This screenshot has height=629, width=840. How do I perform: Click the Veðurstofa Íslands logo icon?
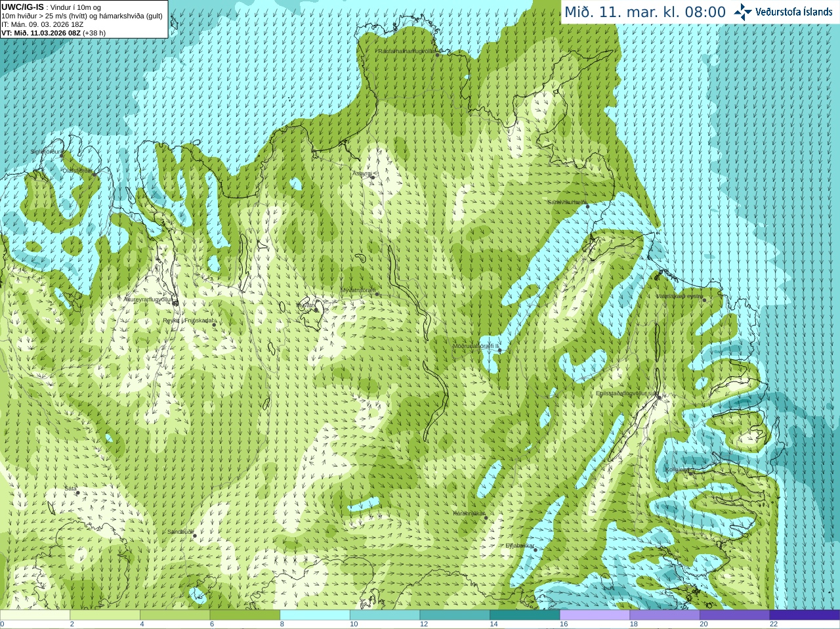743,12
